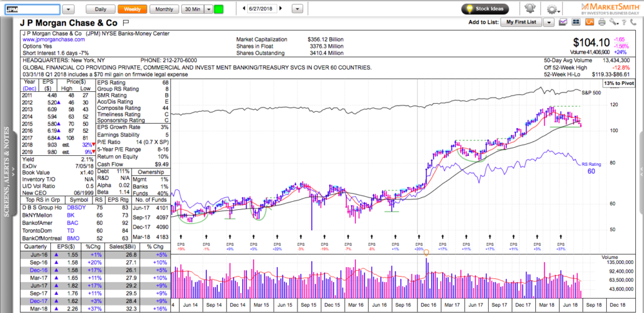644x313 pixels.
Task: Switch to the Daily chart
Action: point(101,9)
